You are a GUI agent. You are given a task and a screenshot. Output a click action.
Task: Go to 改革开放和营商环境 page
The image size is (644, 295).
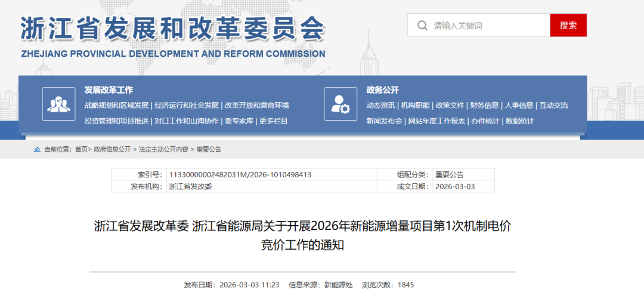coord(257,105)
